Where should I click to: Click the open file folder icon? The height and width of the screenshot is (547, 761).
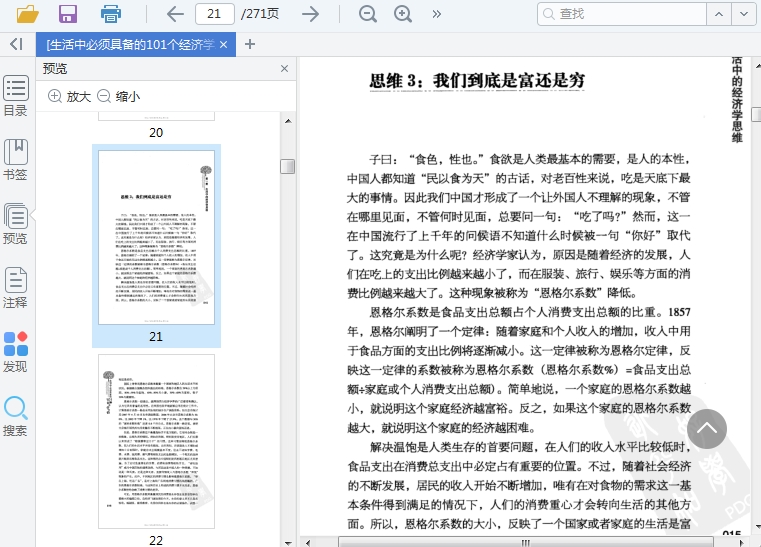coord(27,14)
